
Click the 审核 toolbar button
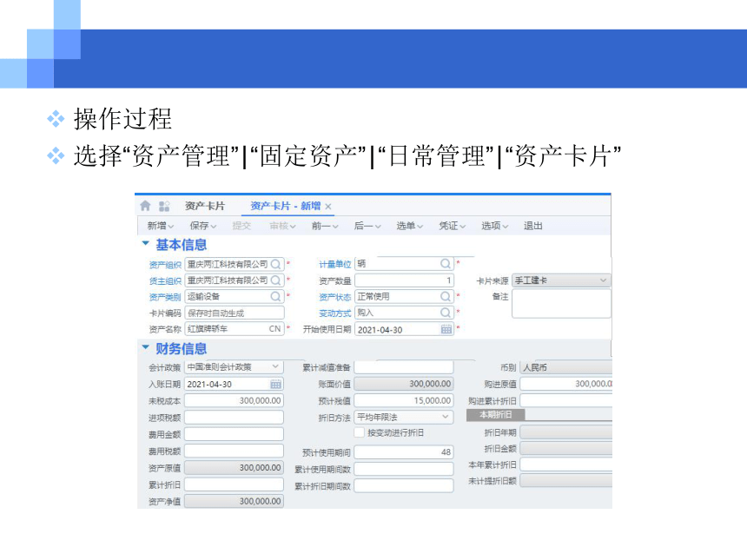coord(282,226)
